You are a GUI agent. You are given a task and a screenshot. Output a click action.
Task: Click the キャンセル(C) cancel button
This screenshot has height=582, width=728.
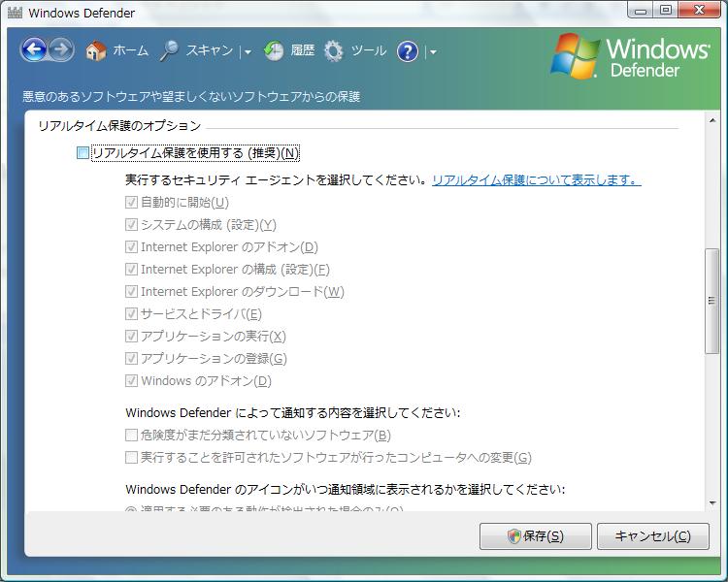[x=653, y=536]
